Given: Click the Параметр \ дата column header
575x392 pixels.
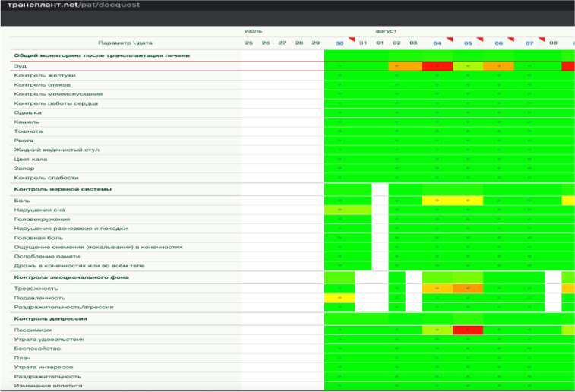Looking at the screenshot, I should (x=125, y=43).
